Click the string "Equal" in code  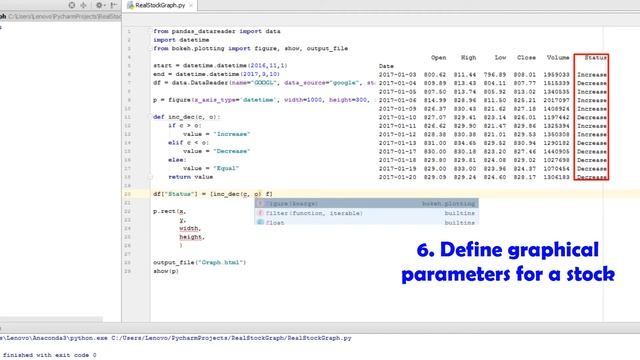click(x=226, y=168)
